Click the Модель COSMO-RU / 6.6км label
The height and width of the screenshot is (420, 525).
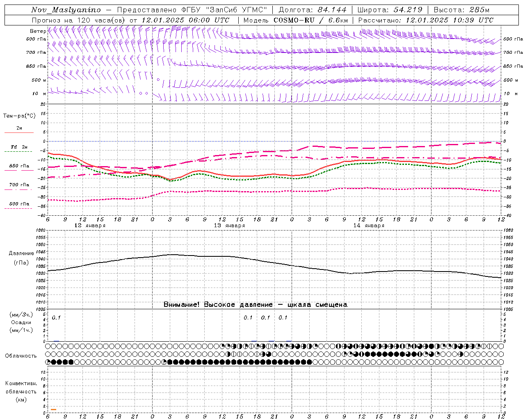(296, 20)
